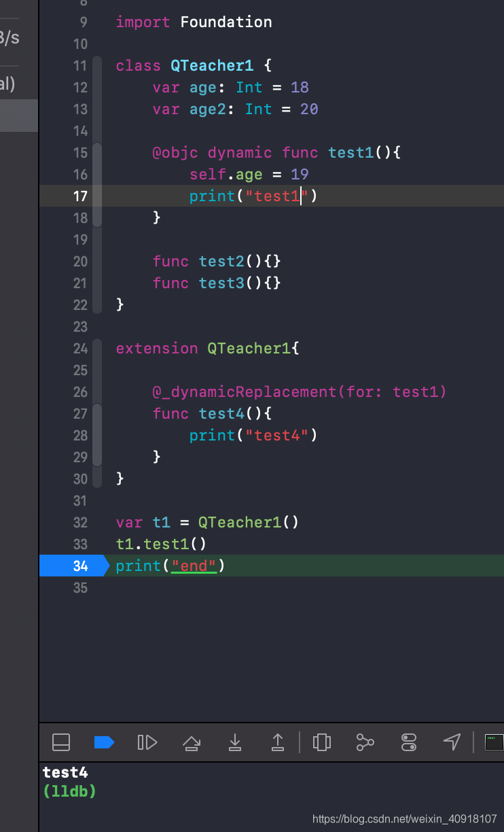Step over the current line
The height and width of the screenshot is (832, 504).
[x=192, y=742]
